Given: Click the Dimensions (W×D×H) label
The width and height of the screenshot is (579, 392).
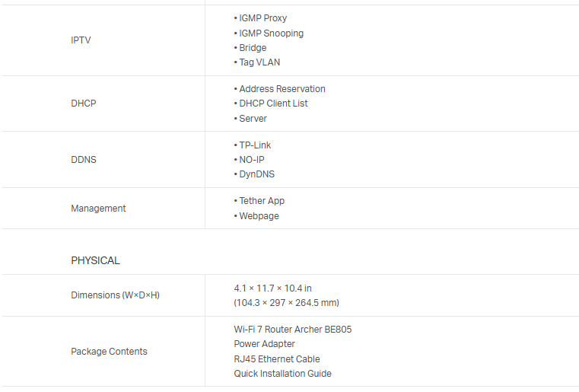Looking at the screenshot, I should (115, 295).
